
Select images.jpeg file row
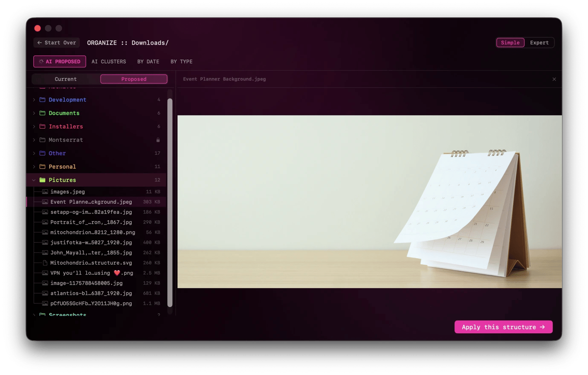pyautogui.click(x=97, y=192)
